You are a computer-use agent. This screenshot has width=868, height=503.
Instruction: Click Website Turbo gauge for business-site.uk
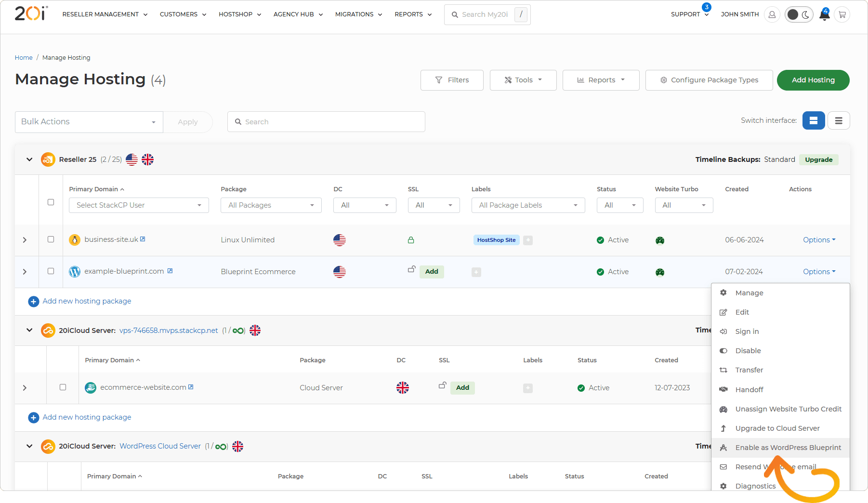pos(660,240)
